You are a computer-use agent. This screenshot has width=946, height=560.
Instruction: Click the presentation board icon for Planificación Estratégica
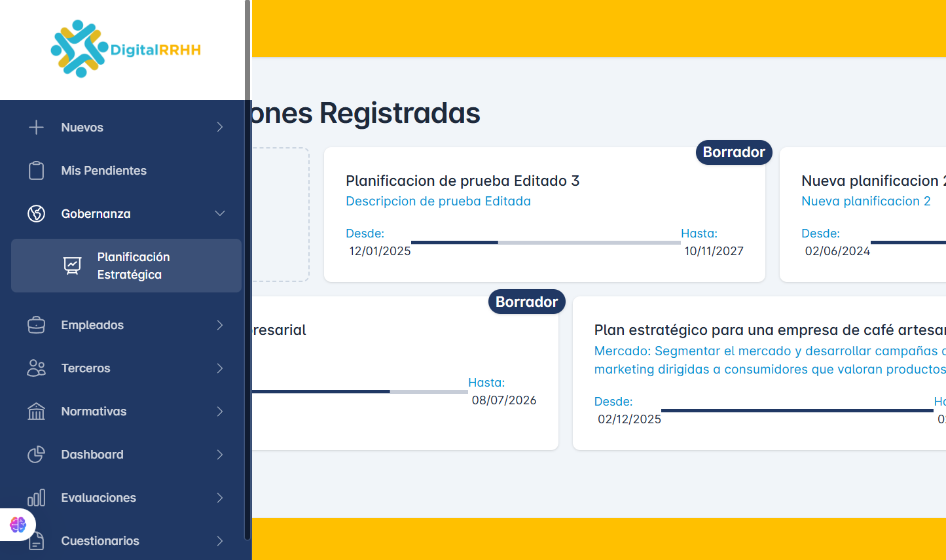[x=73, y=266]
